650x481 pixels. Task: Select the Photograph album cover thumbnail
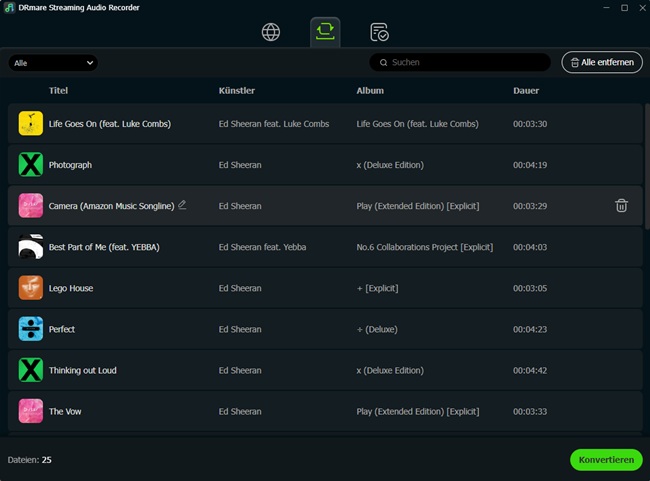click(31, 164)
